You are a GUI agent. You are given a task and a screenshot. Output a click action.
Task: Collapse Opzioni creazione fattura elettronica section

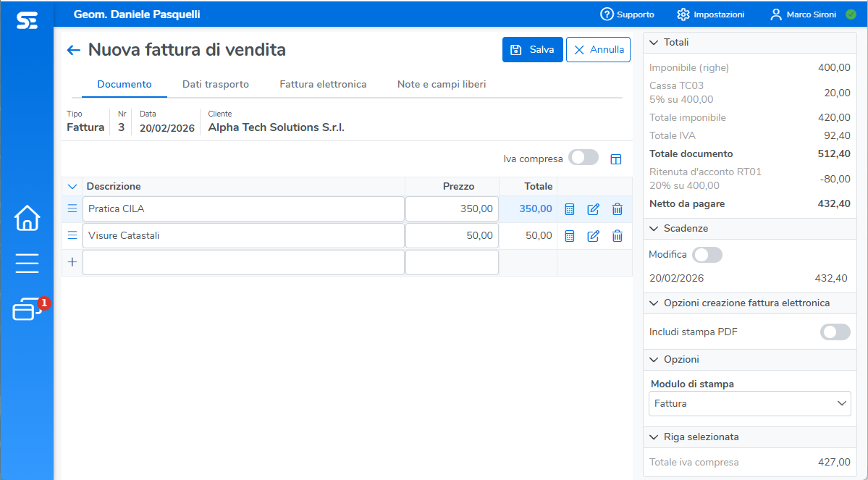pyautogui.click(x=654, y=303)
